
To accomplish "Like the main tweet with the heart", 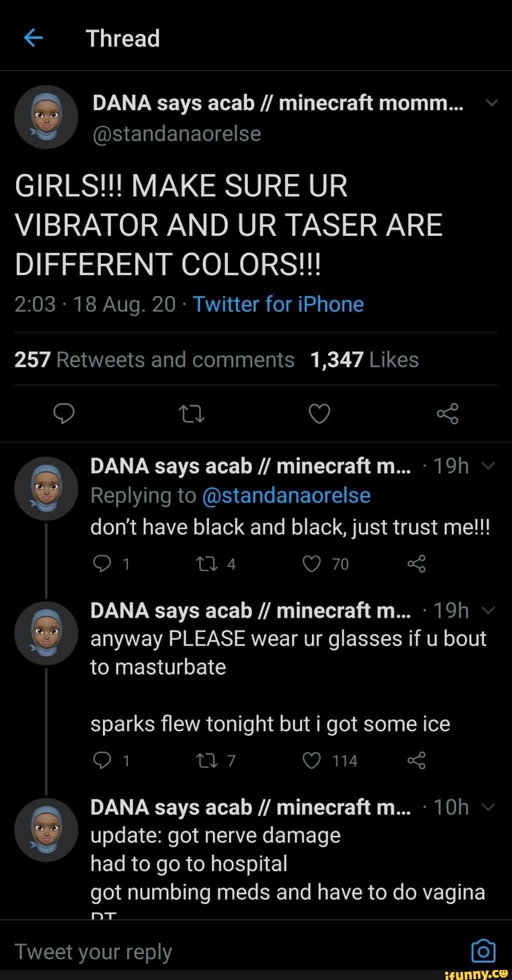I will [x=319, y=414].
